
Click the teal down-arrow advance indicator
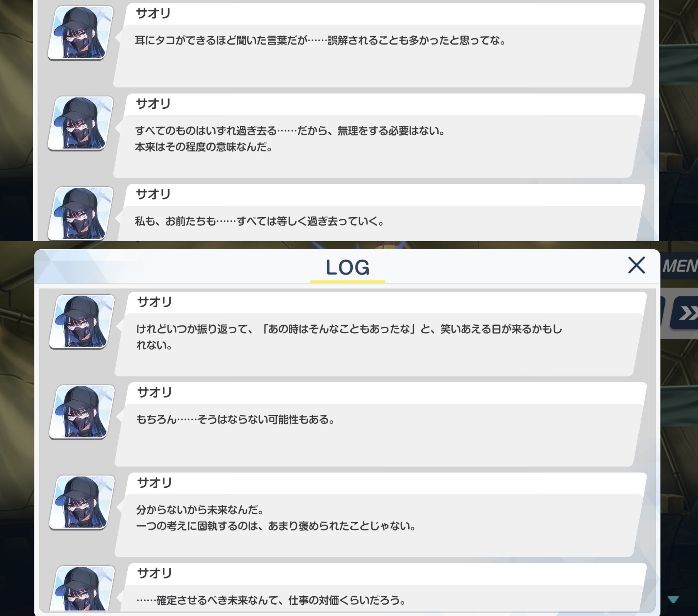point(673,599)
